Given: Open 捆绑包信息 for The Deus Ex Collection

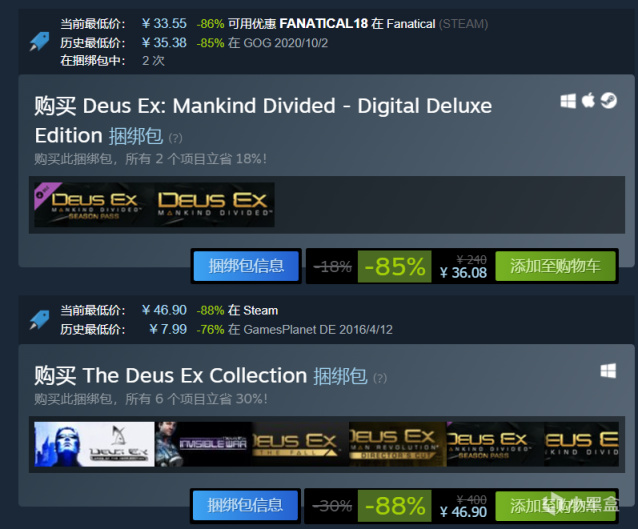Looking at the screenshot, I should coord(245,505).
